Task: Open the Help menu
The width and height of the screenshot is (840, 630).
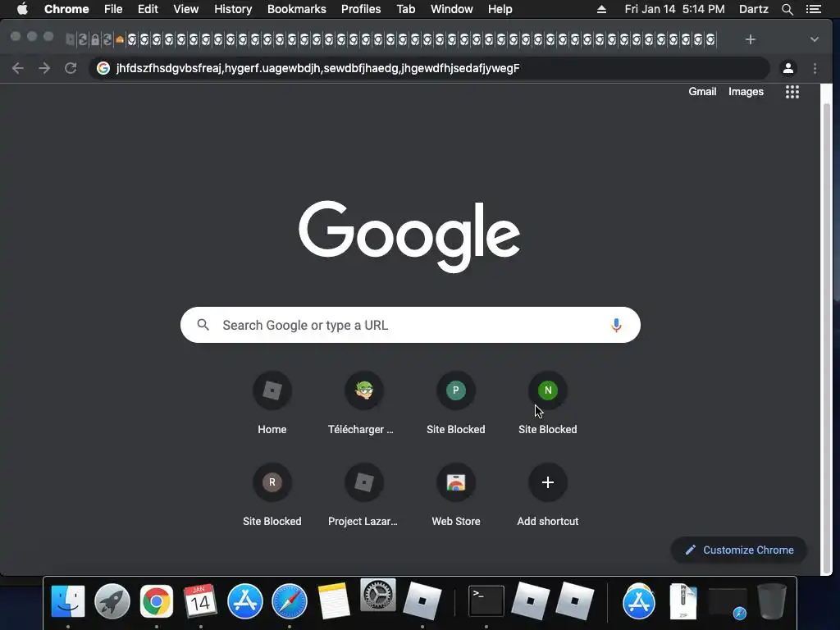Action: (500, 9)
